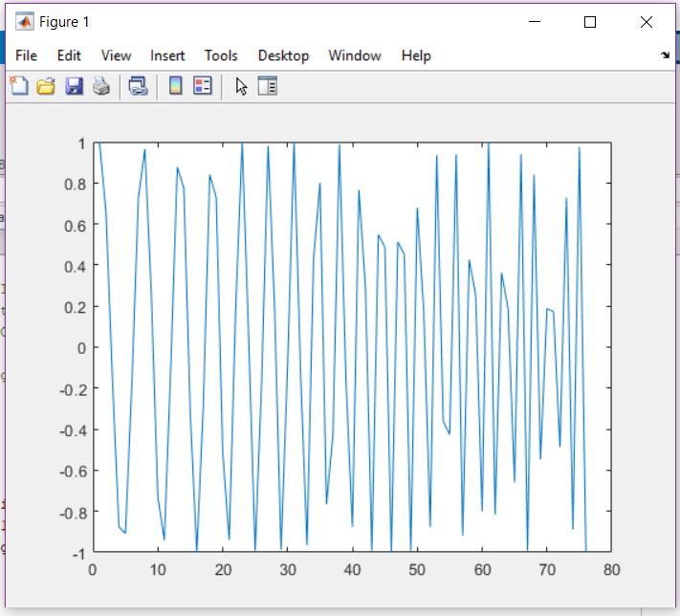Image resolution: width=680 pixels, height=616 pixels.
Task: Click the Figure 1 title text
Action: pyautogui.click(x=64, y=22)
